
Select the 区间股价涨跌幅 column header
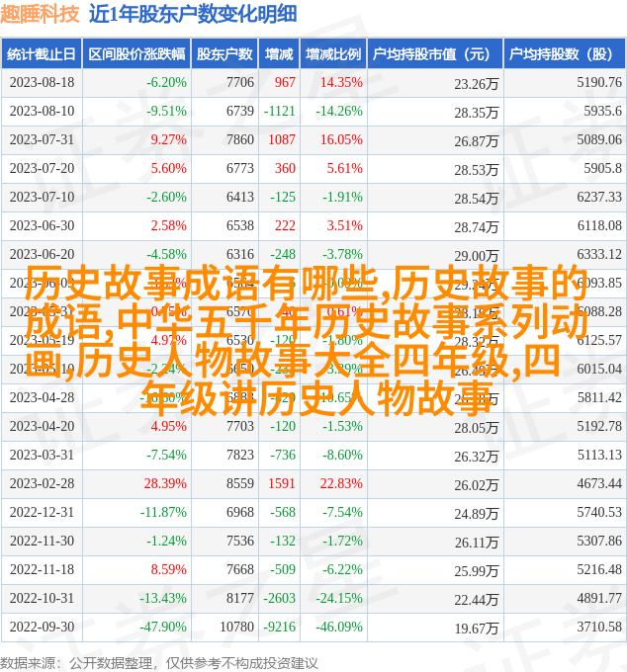(136, 54)
